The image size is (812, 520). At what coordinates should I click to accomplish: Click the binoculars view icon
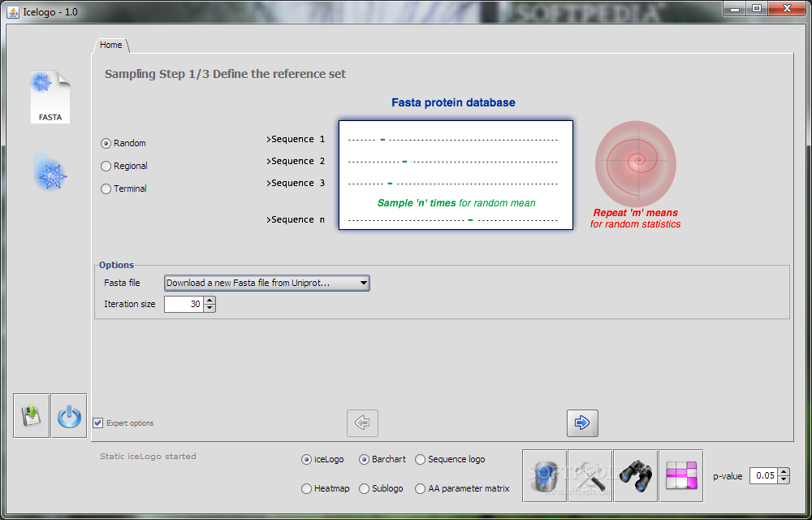(x=636, y=476)
